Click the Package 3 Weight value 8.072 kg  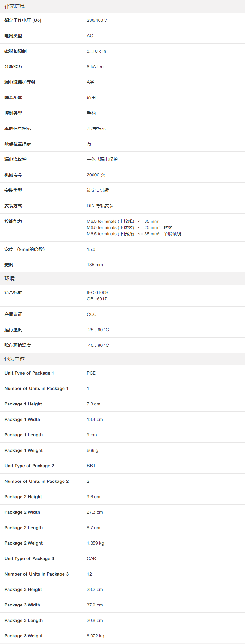[x=95, y=636]
